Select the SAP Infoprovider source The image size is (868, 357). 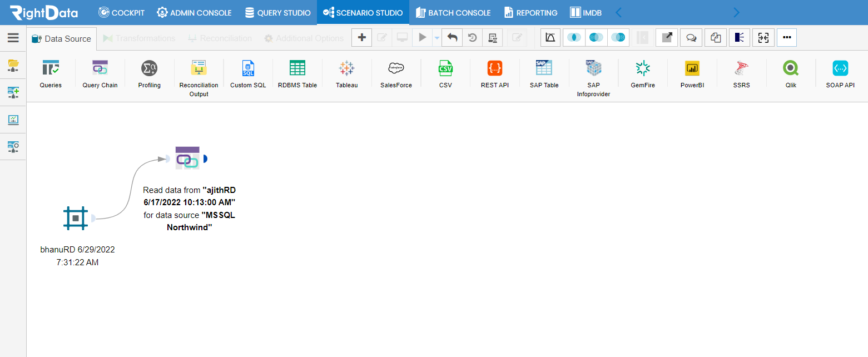tap(593, 78)
